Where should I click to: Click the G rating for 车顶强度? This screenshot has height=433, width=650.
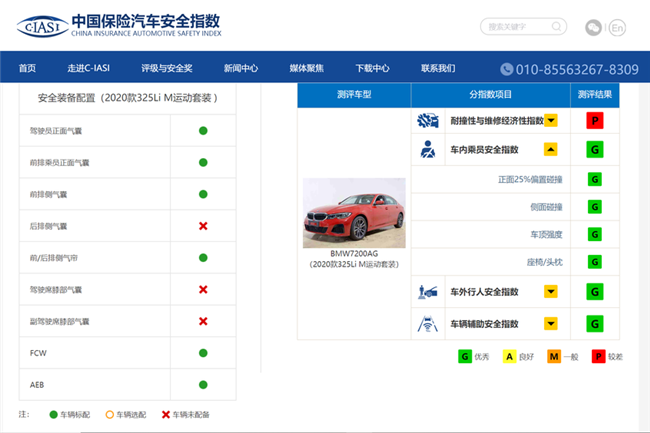click(x=595, y=235)
